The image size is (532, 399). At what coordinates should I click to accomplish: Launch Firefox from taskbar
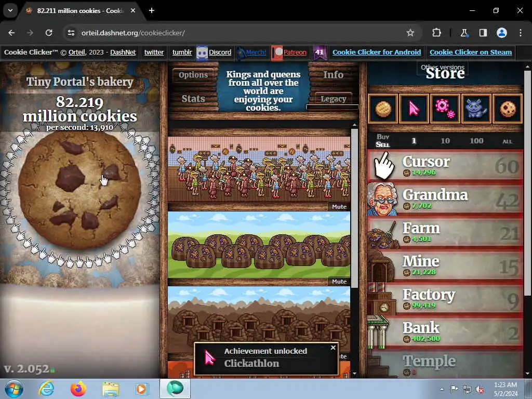pos(78,389)
